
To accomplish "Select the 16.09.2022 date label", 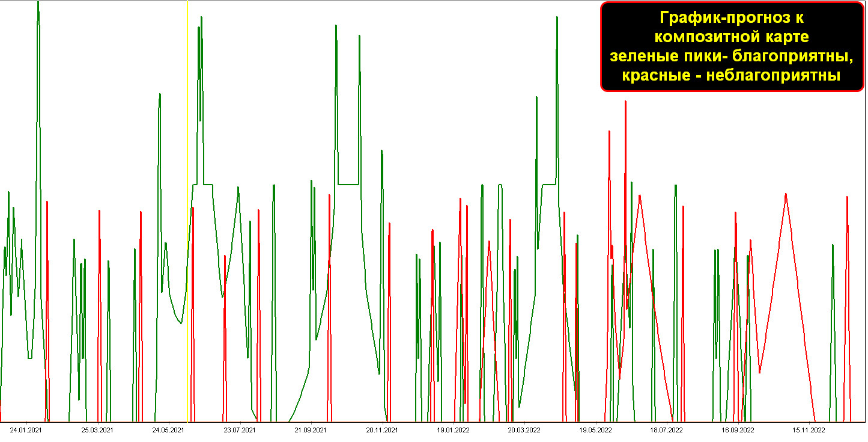I will (x=738, y=430).
